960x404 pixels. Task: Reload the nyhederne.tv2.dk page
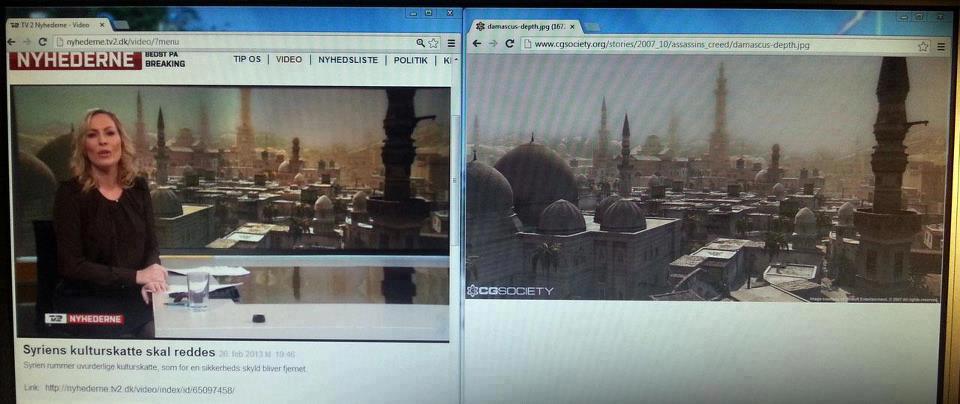click(42, 42)
